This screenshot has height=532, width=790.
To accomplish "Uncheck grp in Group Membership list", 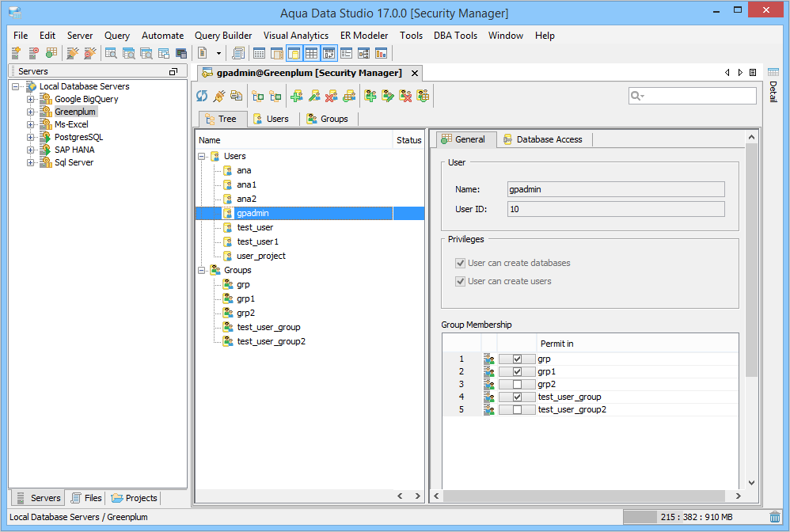I will pos(517,359).
